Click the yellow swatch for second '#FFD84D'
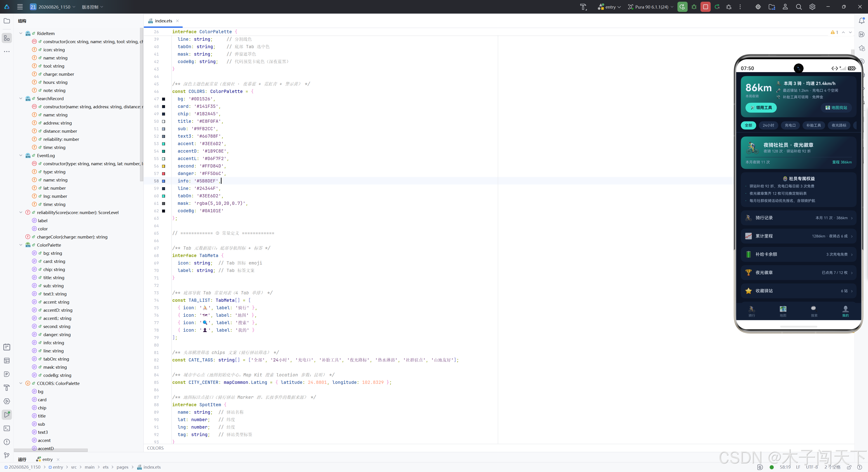Image resolution: width=868 pixels, height=472 pixels. 164,166
